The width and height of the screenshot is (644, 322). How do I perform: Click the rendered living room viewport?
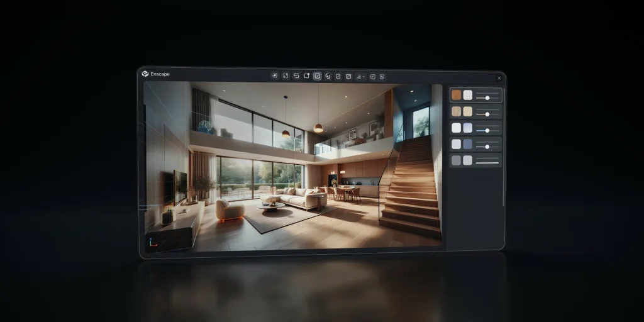293,167
